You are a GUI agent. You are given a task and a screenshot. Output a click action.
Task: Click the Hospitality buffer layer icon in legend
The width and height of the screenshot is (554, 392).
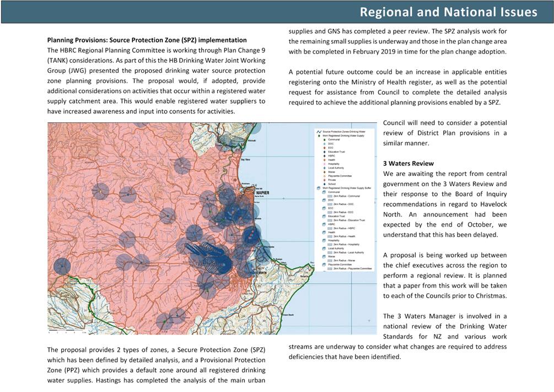point(324,241)
